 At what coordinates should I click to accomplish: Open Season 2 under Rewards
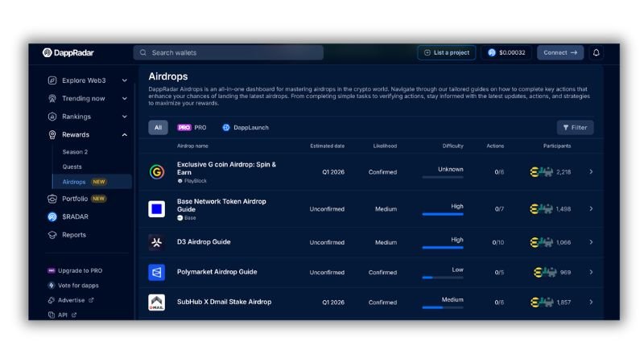pos(75,152)
